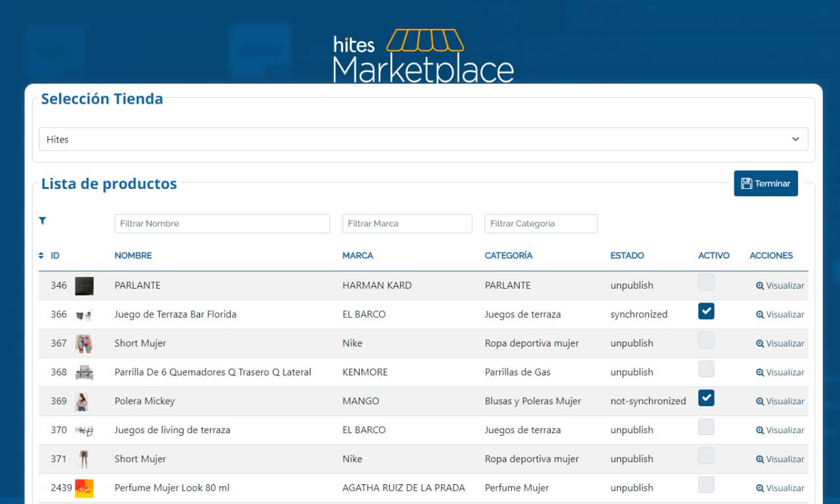Focus the Filtrar Marca field
The width and height of the screenshot is (840, 504).
pyautogui.click(x=407, y=223)
